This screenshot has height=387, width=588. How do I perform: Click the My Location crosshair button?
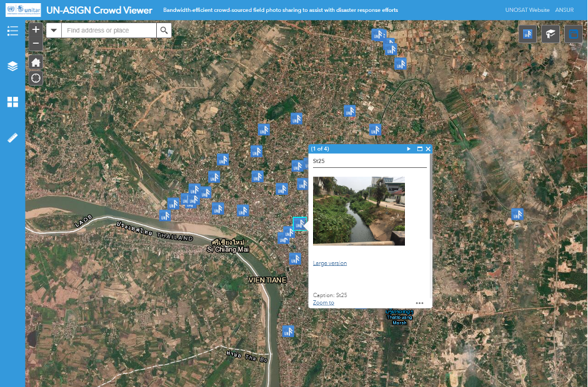click(x=36, y=78)
